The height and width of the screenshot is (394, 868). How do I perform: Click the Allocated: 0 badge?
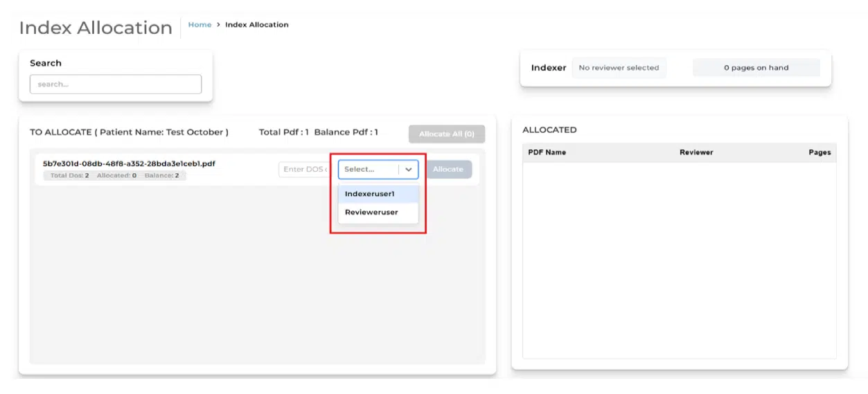pos(116,176)
